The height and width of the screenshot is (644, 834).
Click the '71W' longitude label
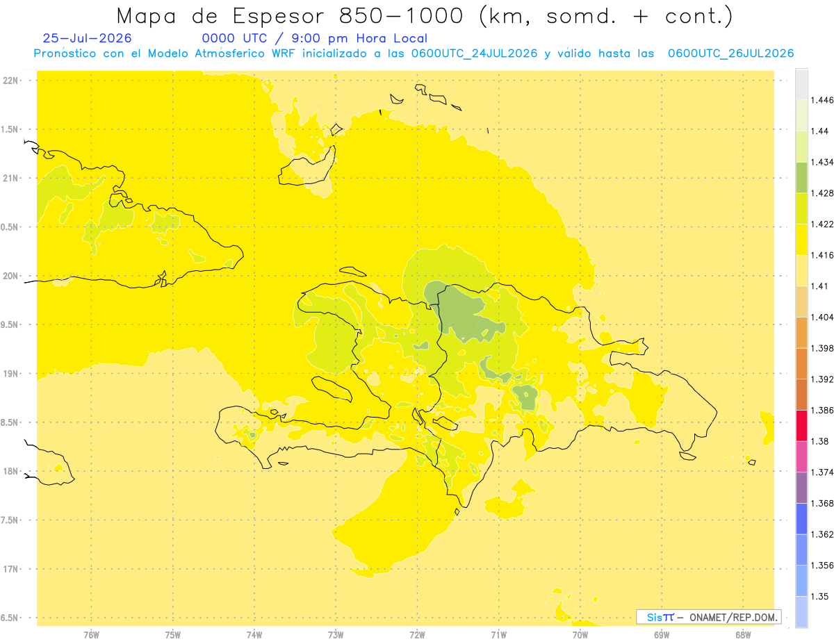[499, 634]
